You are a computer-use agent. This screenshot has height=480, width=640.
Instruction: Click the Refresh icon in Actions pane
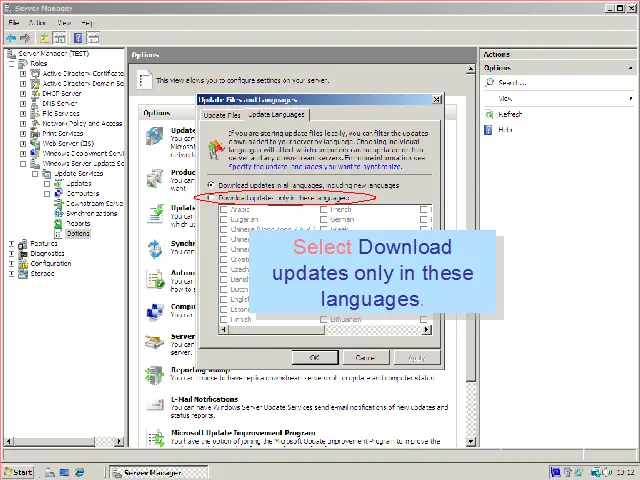(x=490, y=114)
